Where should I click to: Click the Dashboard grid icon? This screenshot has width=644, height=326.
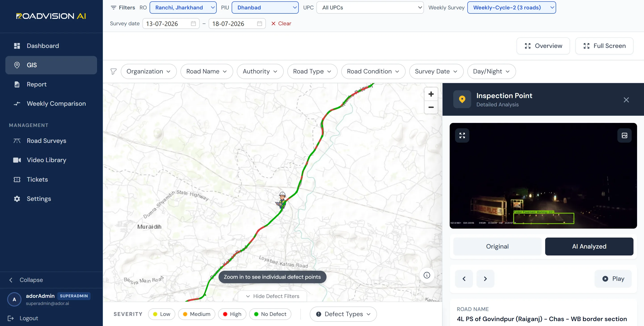(x=17, y=46)
